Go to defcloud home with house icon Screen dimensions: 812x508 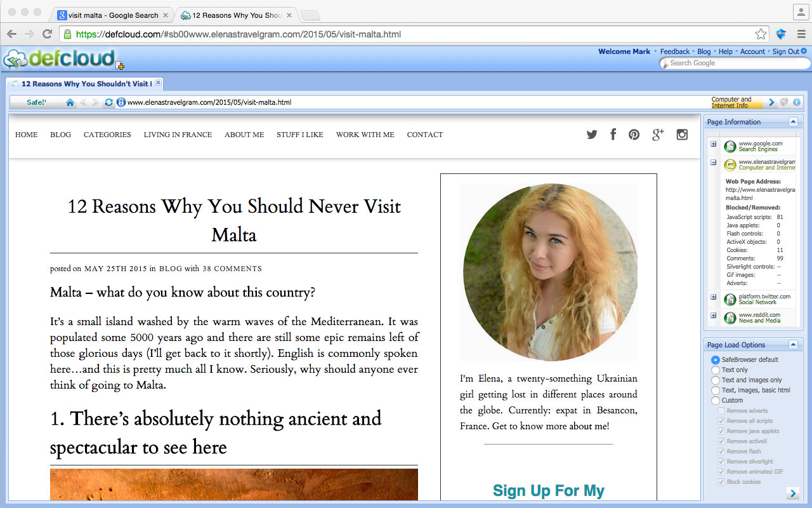pyautogui.click(x=70, y=102)
